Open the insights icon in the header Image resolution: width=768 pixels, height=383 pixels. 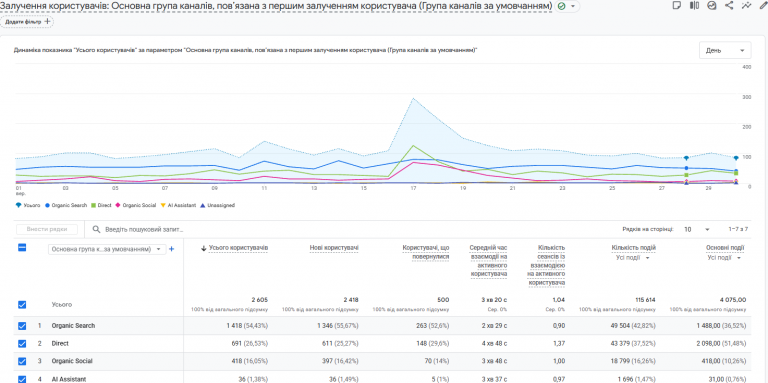[712, 5]
